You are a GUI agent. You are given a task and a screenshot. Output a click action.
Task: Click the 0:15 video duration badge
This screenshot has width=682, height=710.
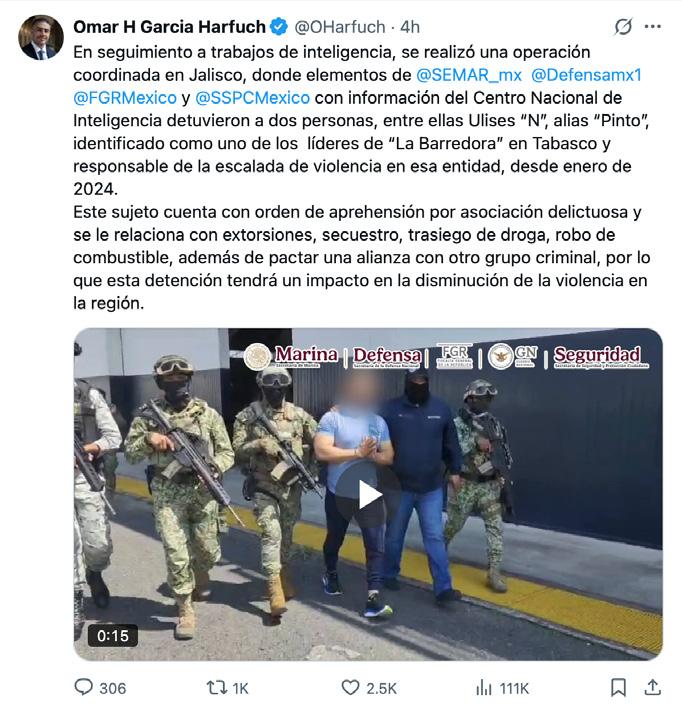click(113, 636)
